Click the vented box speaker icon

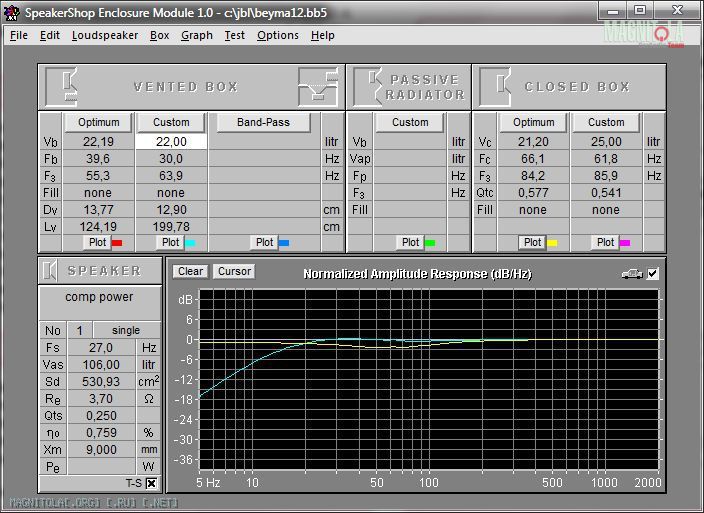click(x=61, y=87)
